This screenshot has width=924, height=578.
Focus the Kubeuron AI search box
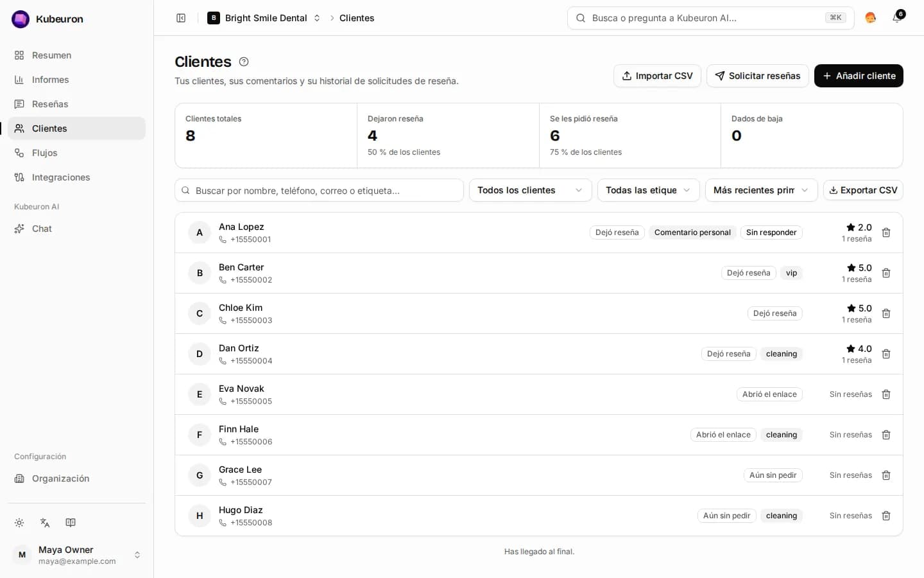(710, 18)
